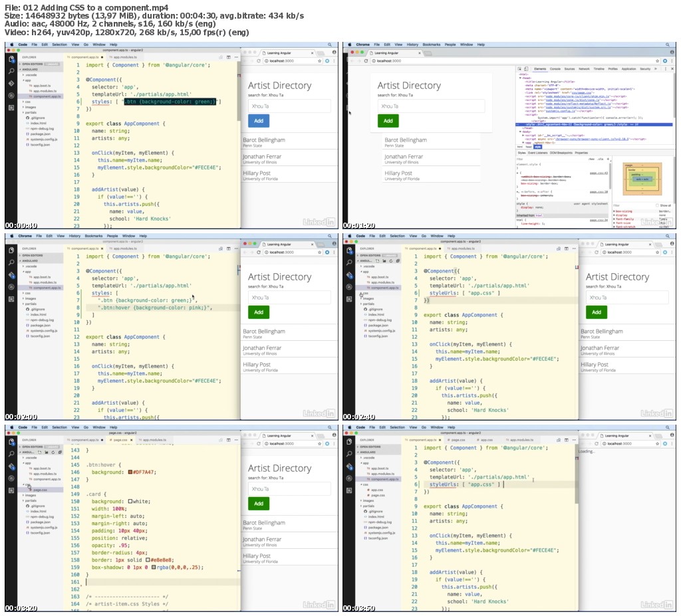Screen dimensions: 681x616
Task: Switch to Console tab in the 00:01:20 DevTools
Action: point(555,68)
